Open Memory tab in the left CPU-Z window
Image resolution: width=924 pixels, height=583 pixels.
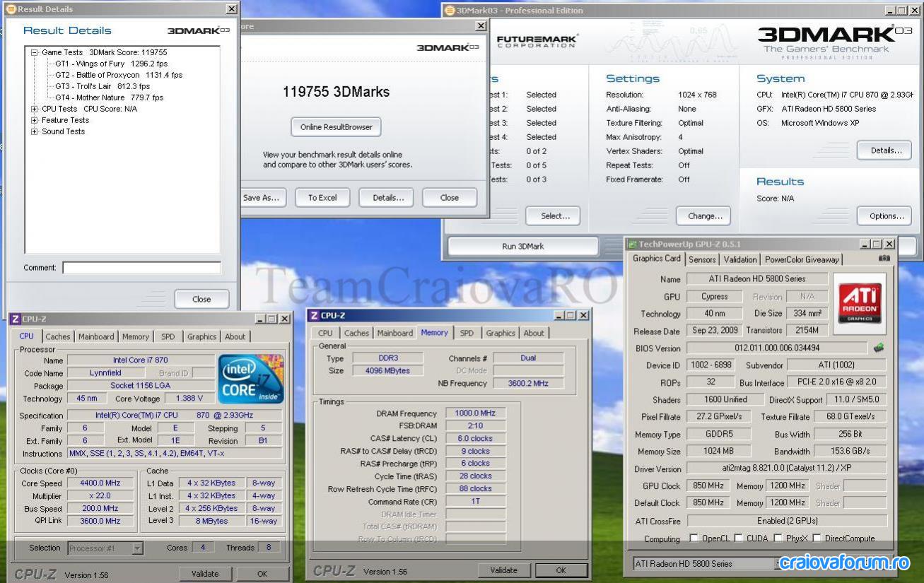point(136,337)
